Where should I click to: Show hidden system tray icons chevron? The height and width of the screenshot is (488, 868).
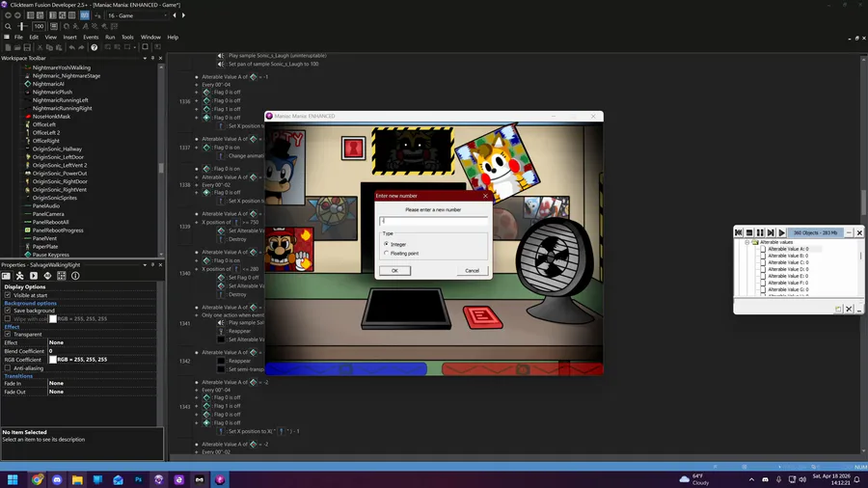point(751,479)
